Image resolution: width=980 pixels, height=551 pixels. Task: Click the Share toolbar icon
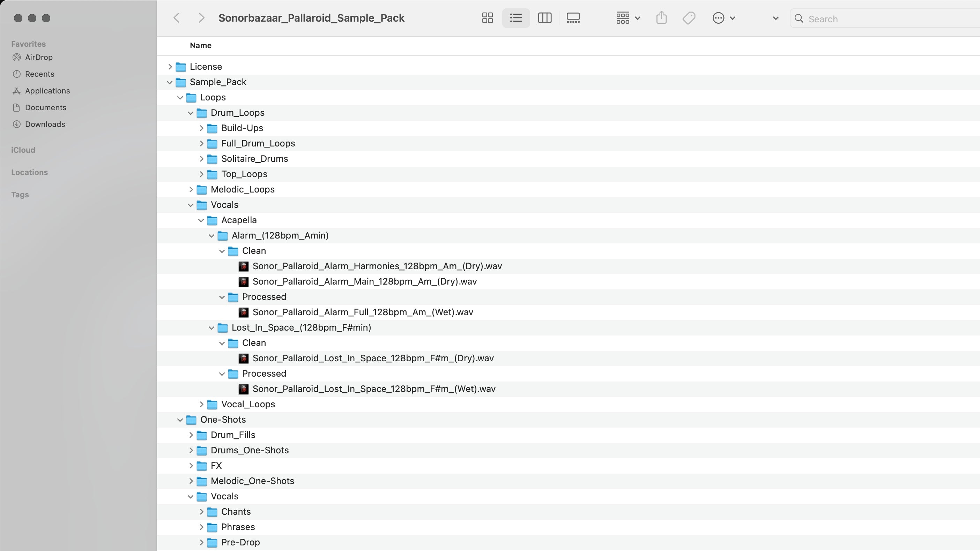tap(662, 18)
